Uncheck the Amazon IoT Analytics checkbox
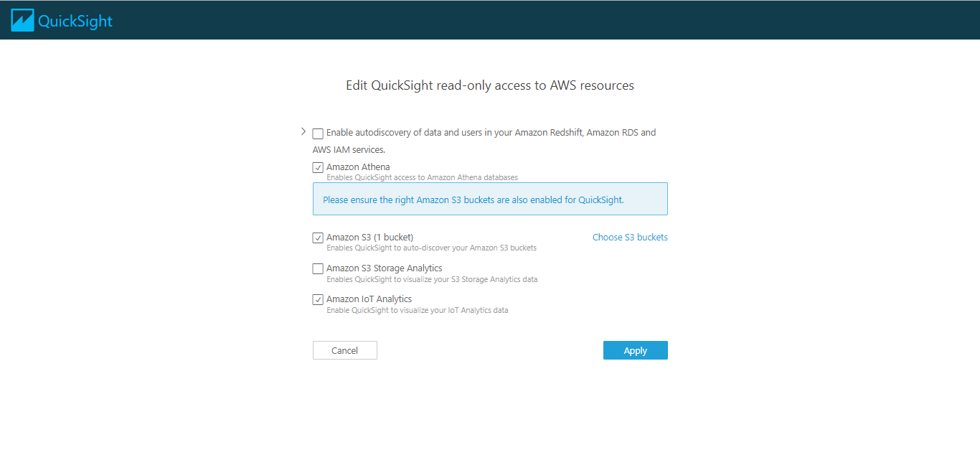The height and width of the screenshot is (450, 980). tap(317, 299)
